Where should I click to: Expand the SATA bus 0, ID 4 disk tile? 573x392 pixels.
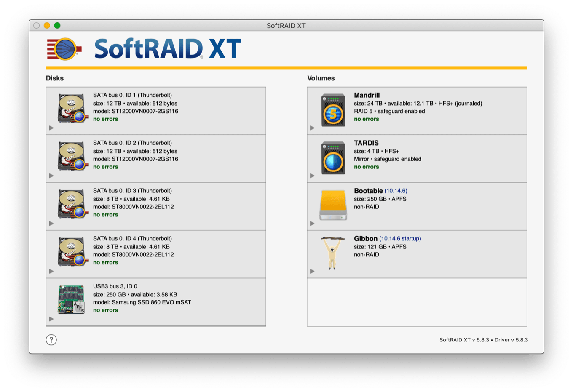(51, 271)
